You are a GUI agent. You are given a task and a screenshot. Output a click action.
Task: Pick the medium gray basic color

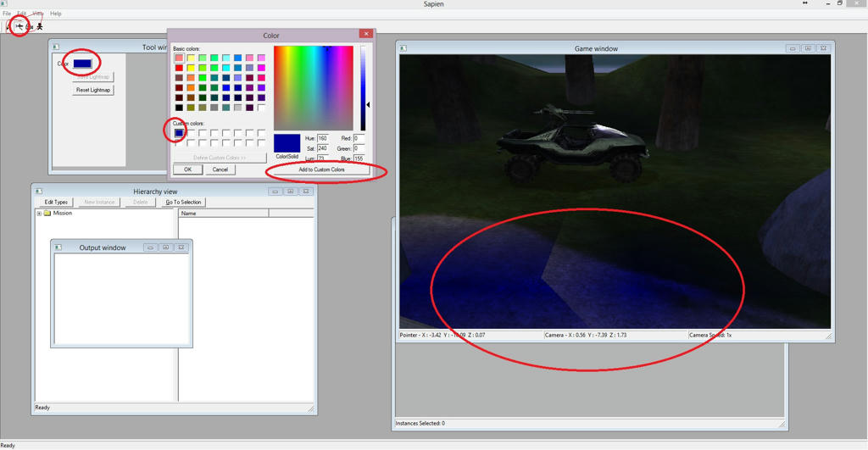click(214, 108)
